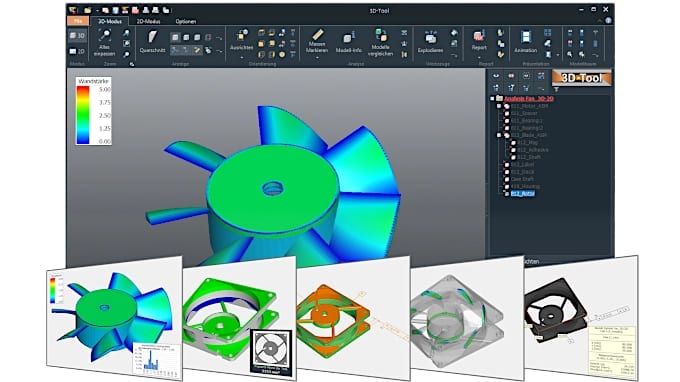The height and width of the screenshot is (382, 680).
Task: Open the Ausrichten dropdown arrow
Action: click(242, 57)
